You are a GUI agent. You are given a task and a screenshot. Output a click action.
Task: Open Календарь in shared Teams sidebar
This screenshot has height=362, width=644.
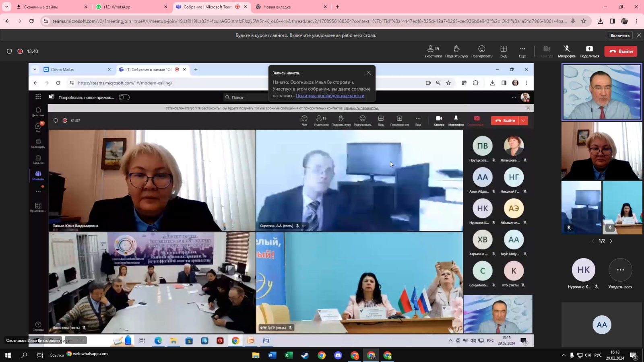[x=38, y=144]
